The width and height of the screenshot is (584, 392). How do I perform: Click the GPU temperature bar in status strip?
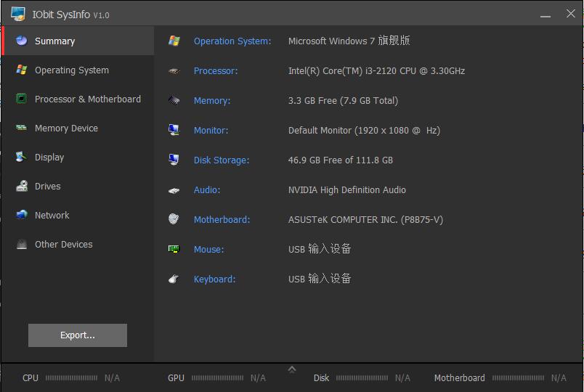(x=217, y=378)
